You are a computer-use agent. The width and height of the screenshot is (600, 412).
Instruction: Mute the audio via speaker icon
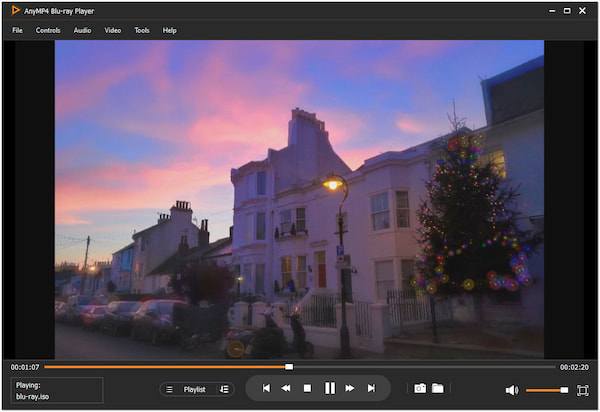(511, 390)
